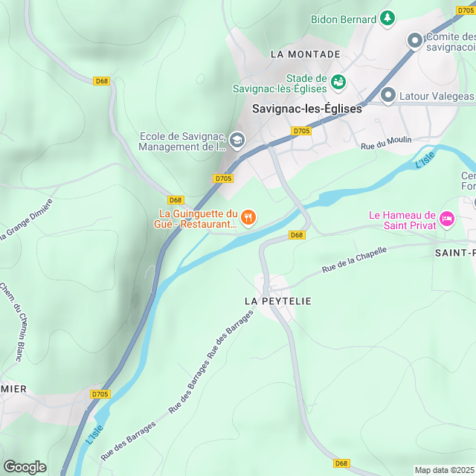This screenshot has width=476, height=476.
Task: Open the Ecole de Savignac graduation cap marker
Action: point(237,141)
